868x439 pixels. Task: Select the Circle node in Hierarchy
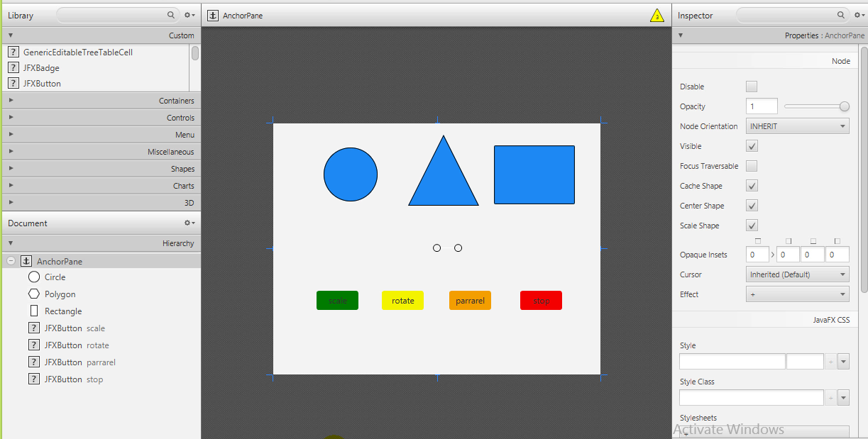(x=55, y=277)
